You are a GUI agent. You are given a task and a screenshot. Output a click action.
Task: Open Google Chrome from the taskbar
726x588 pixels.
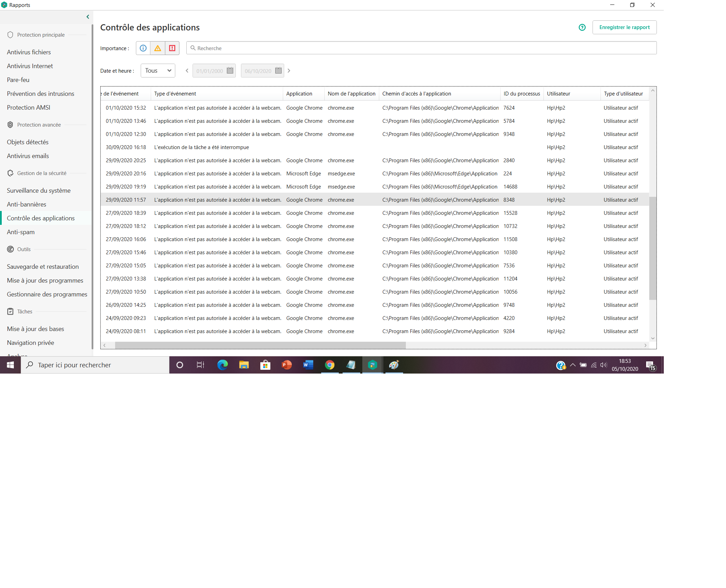pos(330,365)
